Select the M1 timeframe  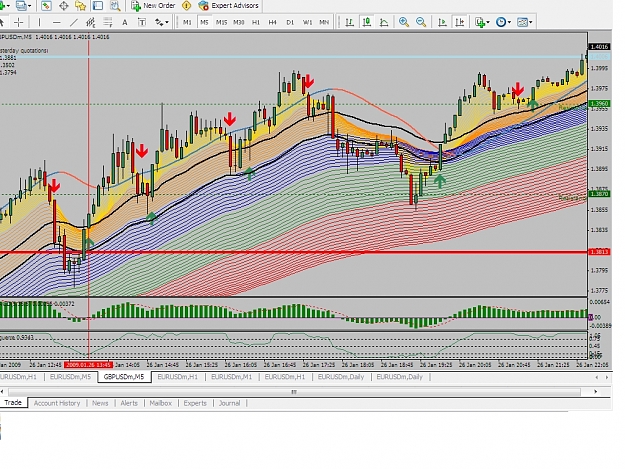(187, 22)
